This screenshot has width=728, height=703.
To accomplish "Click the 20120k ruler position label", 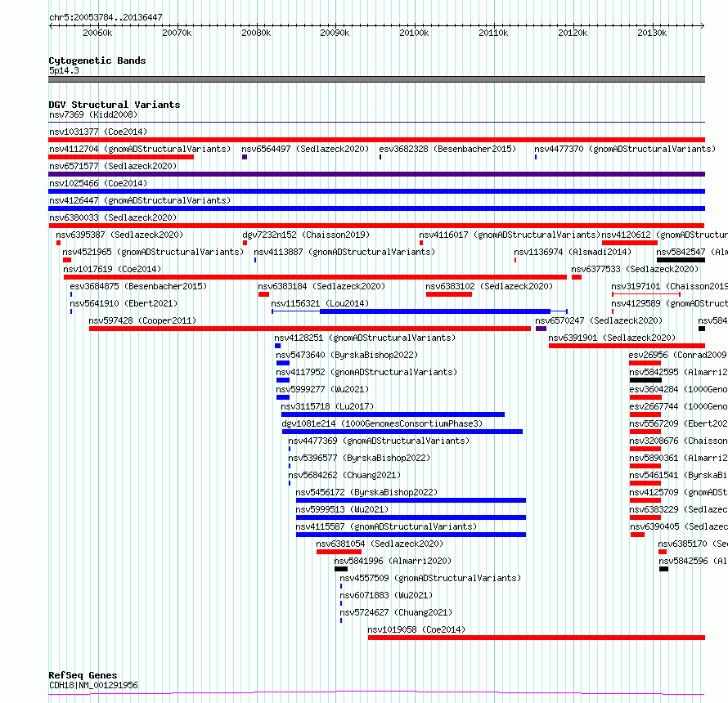I will [x=573, y=33].
